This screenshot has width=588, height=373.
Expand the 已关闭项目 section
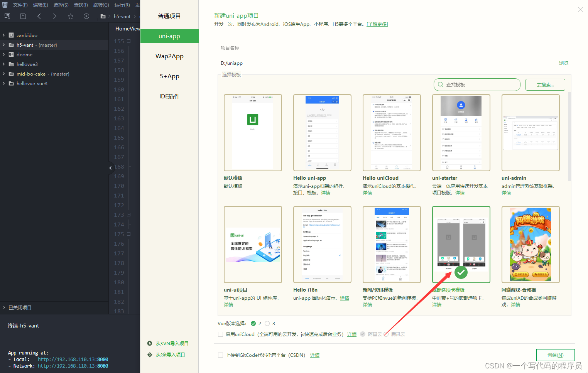pyautogui.click(x=4, y=307)
